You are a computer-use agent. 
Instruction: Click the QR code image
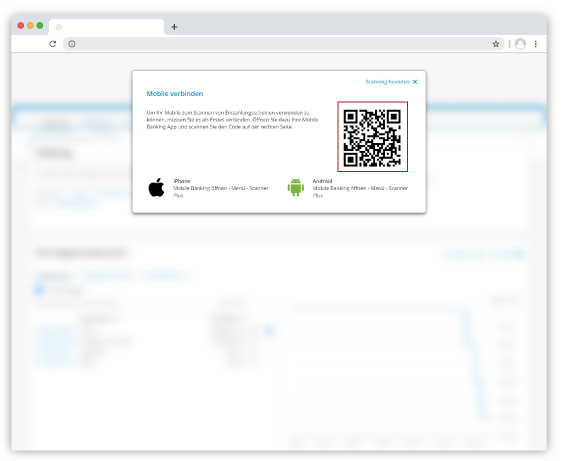(372, 137)
